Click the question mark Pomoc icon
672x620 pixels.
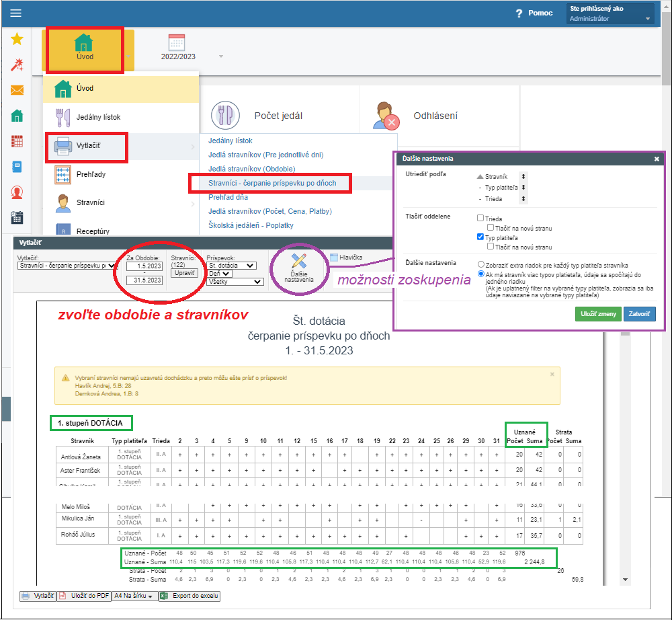pos(519,13)
